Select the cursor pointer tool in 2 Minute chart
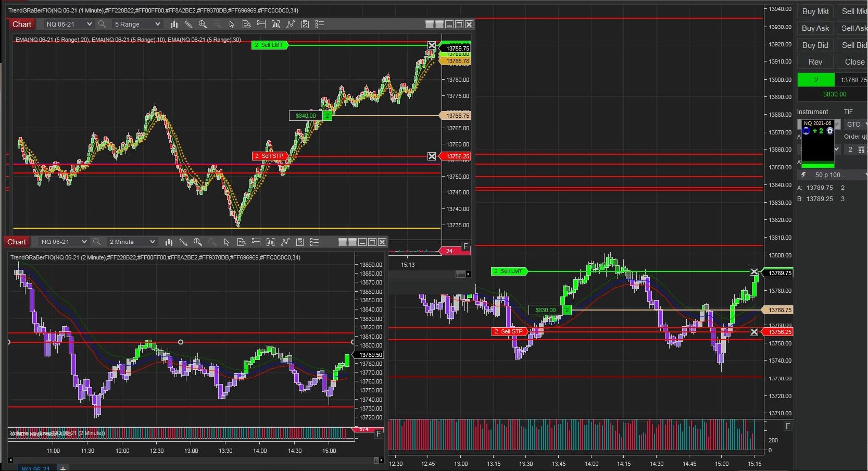The image size is (868, 471). (227, 242)
